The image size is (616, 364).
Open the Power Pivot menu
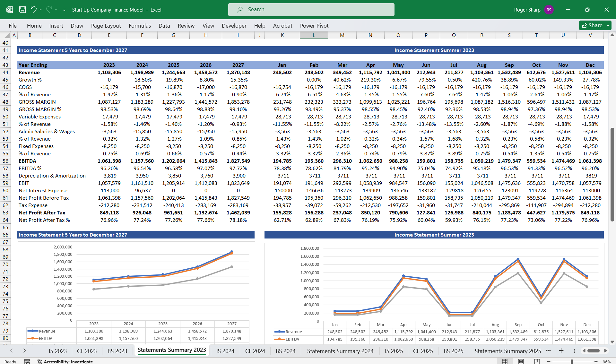pos(314,26)
